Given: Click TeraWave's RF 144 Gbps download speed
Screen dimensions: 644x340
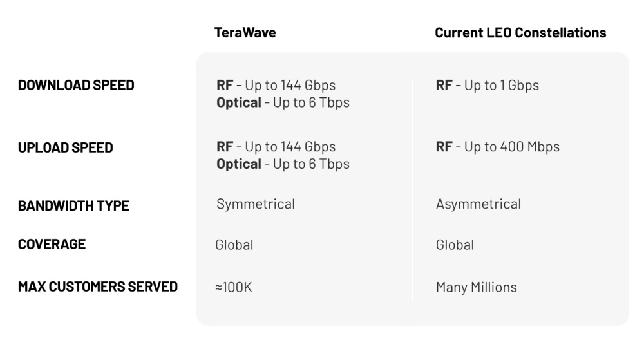Looking at the screenshot, I should (x=276, y=85).
